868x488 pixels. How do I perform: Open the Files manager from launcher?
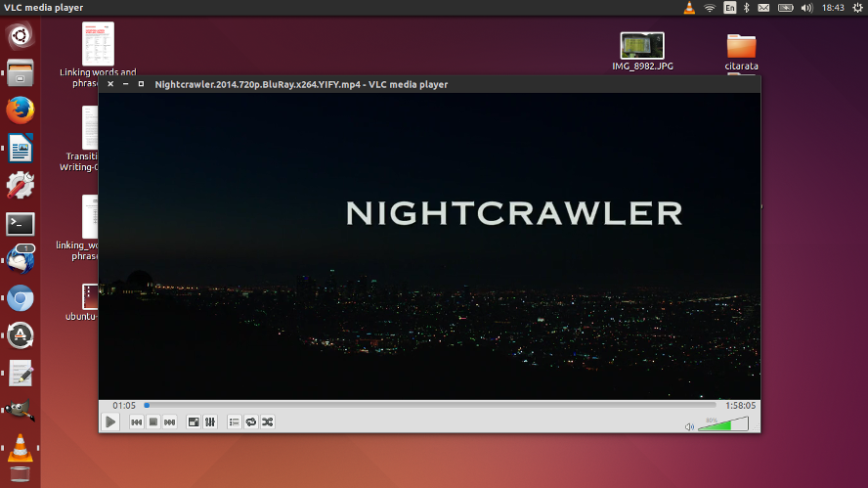click(20, 73)
